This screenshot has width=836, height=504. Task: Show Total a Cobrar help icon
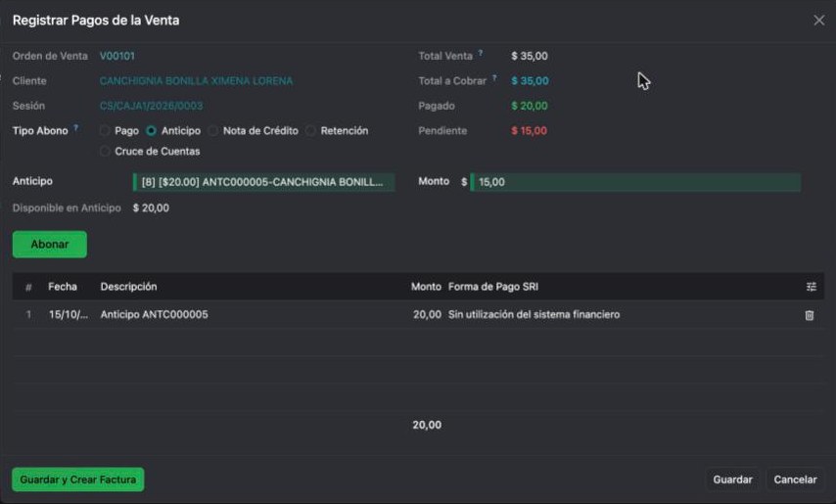tap(494, 77)
